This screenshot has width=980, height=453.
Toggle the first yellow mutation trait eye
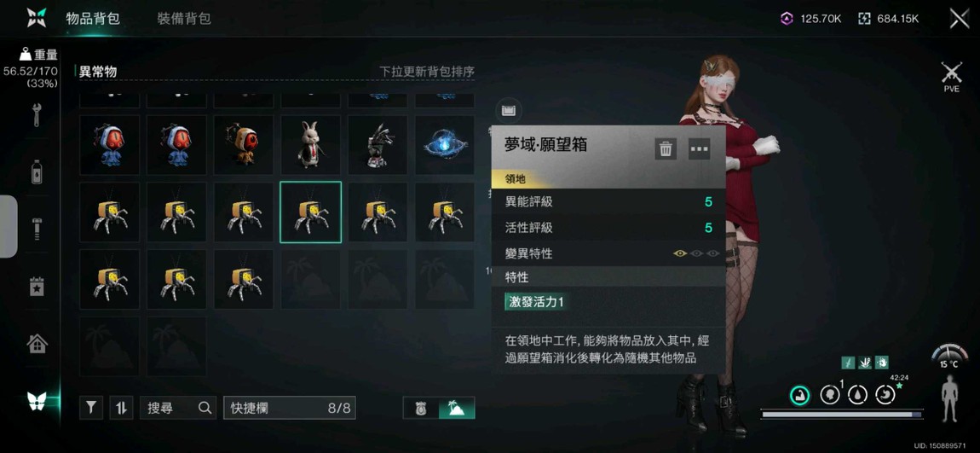click(x=680, y=253)
